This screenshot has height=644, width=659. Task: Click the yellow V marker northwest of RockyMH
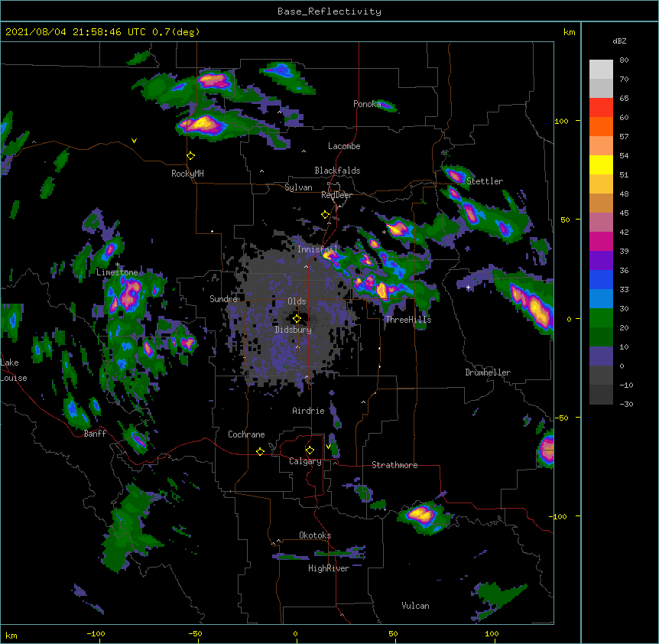pyautogui.click(x=134, y=141)
